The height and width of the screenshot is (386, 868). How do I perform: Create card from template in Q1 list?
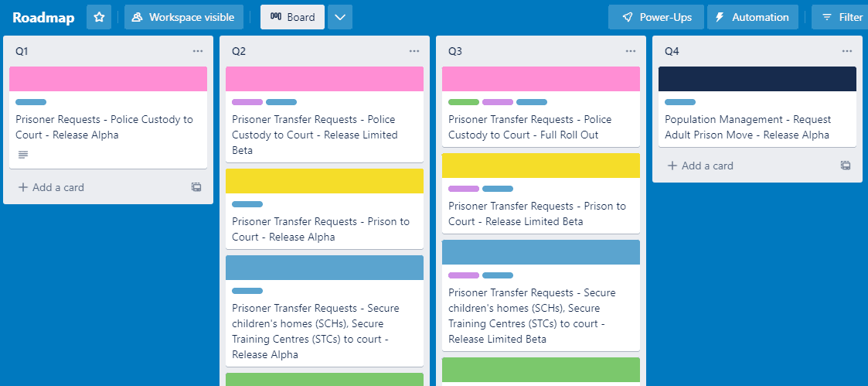tap(196, 187)
